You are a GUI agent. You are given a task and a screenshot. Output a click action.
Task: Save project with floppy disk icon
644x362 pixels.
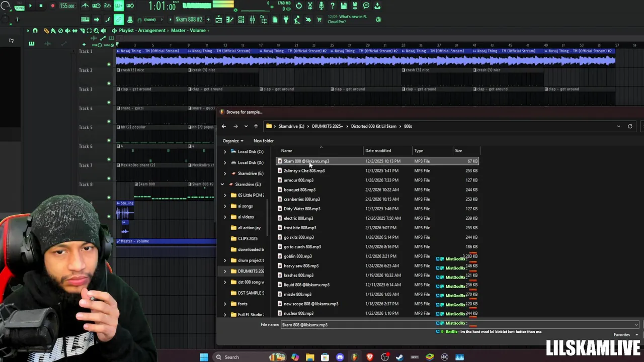(x=344, y=6)
